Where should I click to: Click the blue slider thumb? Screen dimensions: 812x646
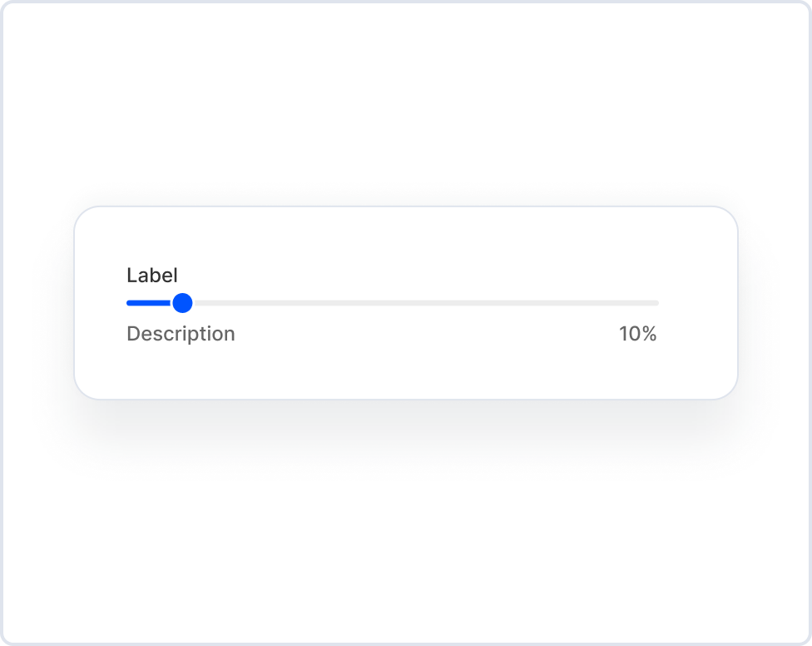pyautogui.click(x=182, y=303)
